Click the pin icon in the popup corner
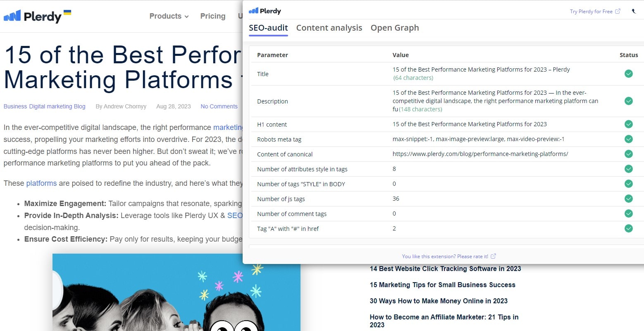Image resolution: width=644 pixels, height=331 pixels. 634,11
